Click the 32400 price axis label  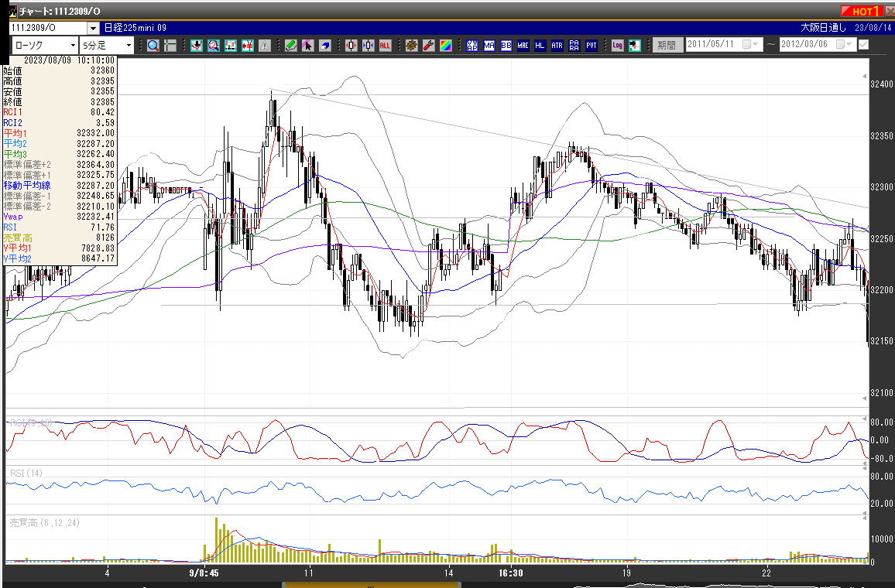pos(881,84)
